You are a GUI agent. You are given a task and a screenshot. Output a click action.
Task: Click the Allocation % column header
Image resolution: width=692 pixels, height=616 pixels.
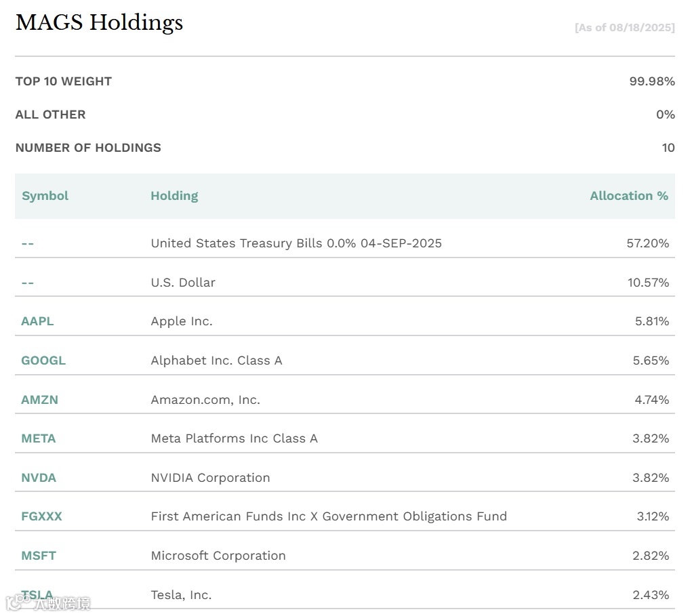628,196
